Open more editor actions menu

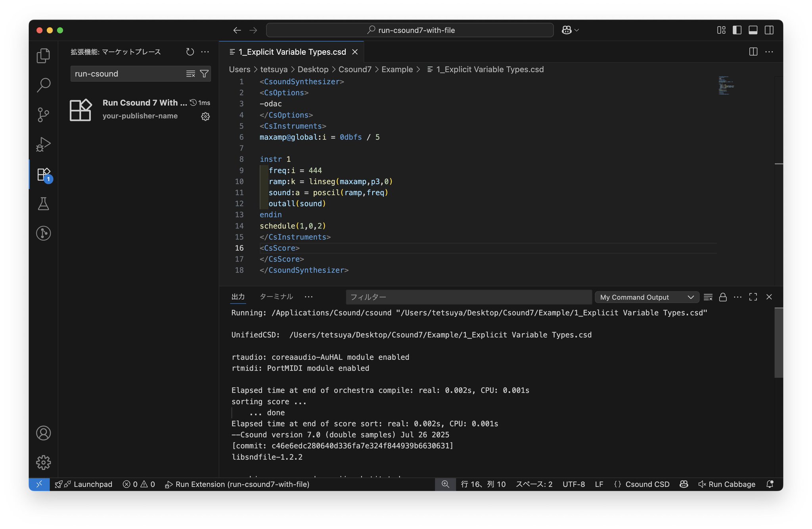(769, 52)
